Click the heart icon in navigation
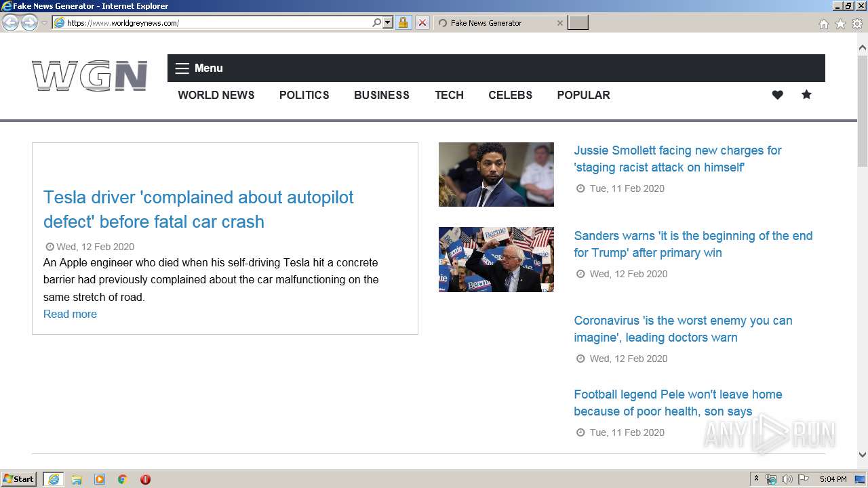The height and width of the screenshot is (488, 868). 778,95
